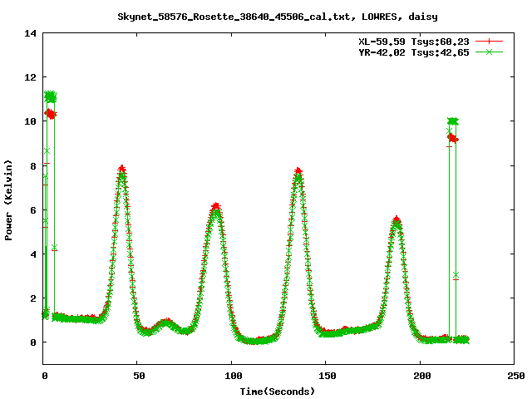Image resolution: width=532 pixels, height=399 pixels.
Task: Click the x-axis tick label 100
Action: 233,376
